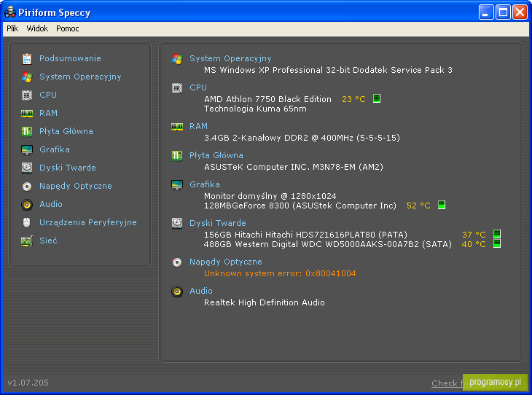The width and height of the screenshot is (532, 395).
Task: Open the Pomoc menu
Action: [68, 28]
